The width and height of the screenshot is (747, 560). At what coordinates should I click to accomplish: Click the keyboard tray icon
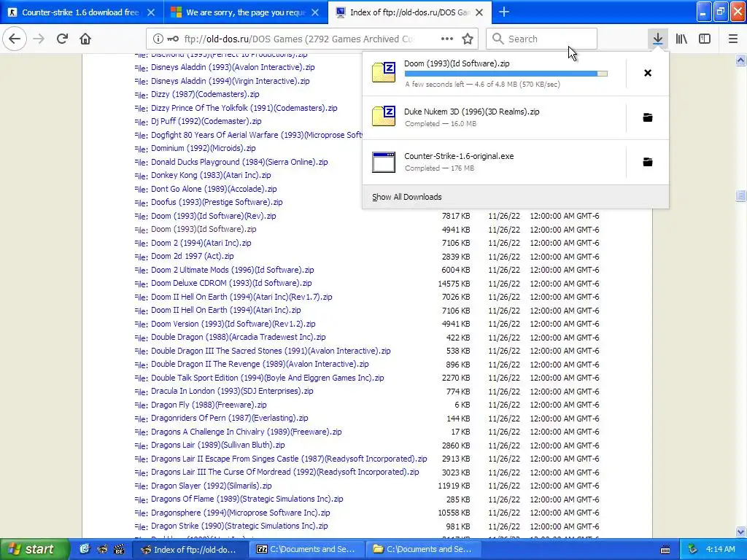[x=665, y=550]
